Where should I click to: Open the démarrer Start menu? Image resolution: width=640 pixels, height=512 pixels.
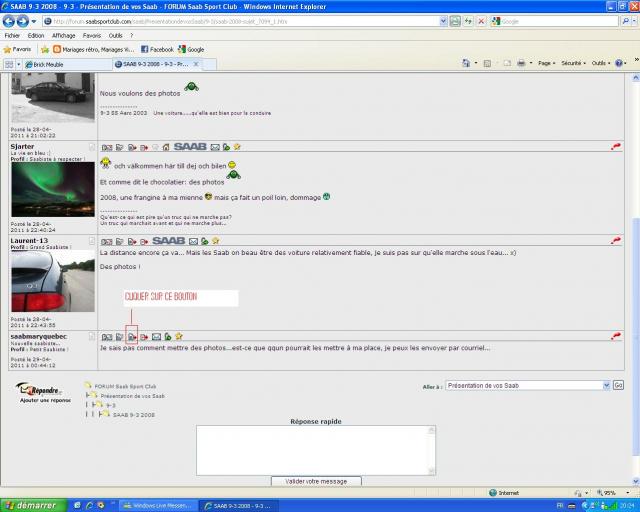coord(33,505)
